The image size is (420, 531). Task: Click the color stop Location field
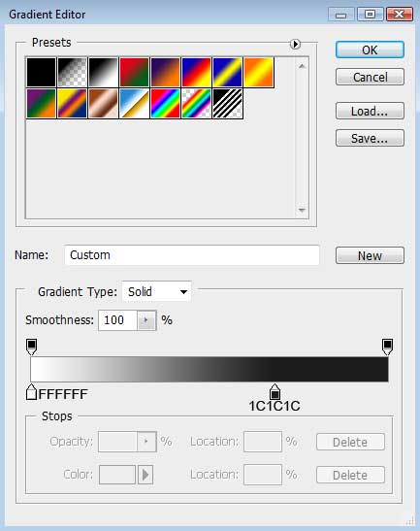click(x=263, y=475)
